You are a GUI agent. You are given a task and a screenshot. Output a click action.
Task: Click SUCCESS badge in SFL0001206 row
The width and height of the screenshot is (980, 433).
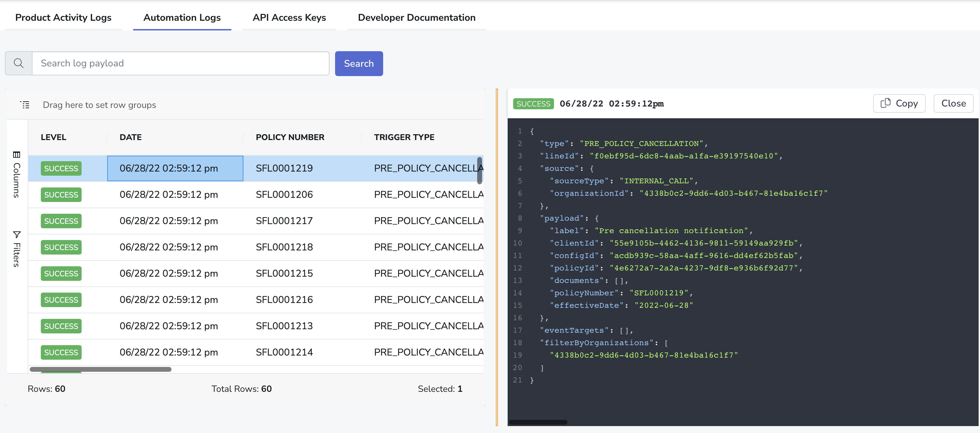pos(61,194)
